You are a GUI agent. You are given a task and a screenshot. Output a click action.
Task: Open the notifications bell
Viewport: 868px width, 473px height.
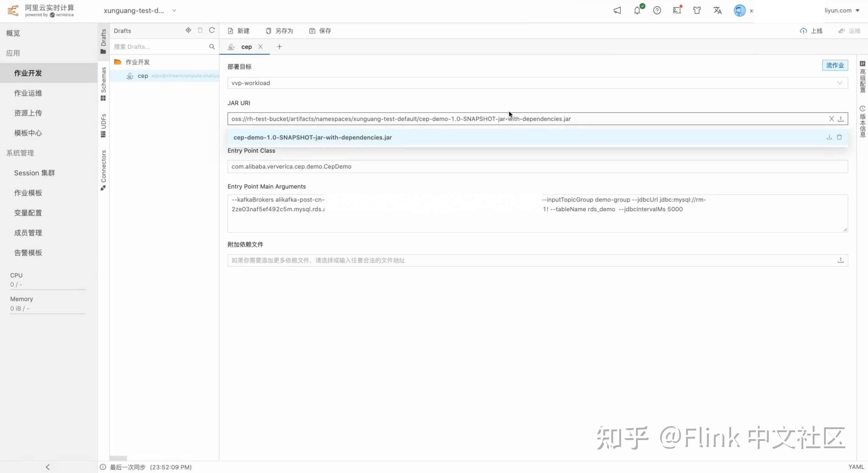click(x=636, y=11)
